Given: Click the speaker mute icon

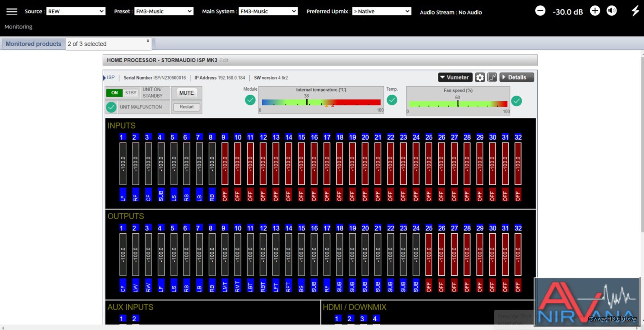Looking at the screenshot, I should 611,11.
